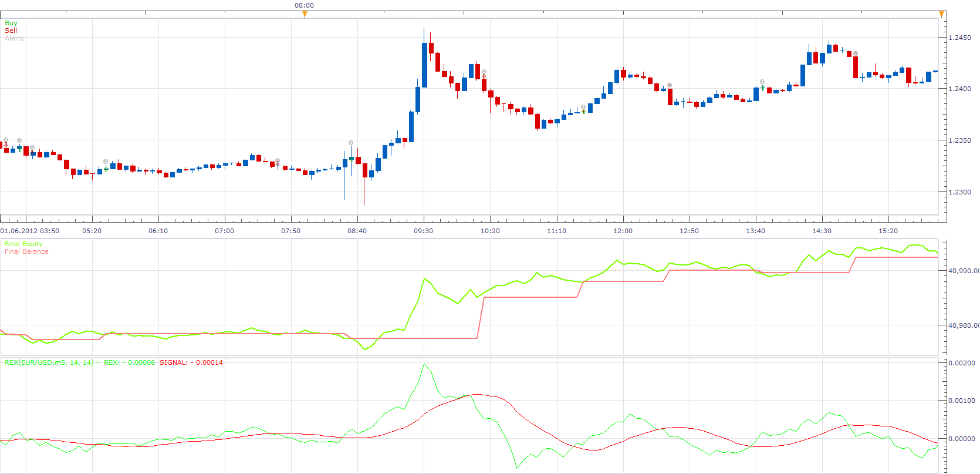Click the 01.06.2012 03:50 time axis label
Screen dimensions: 980x474
(30, 231)
